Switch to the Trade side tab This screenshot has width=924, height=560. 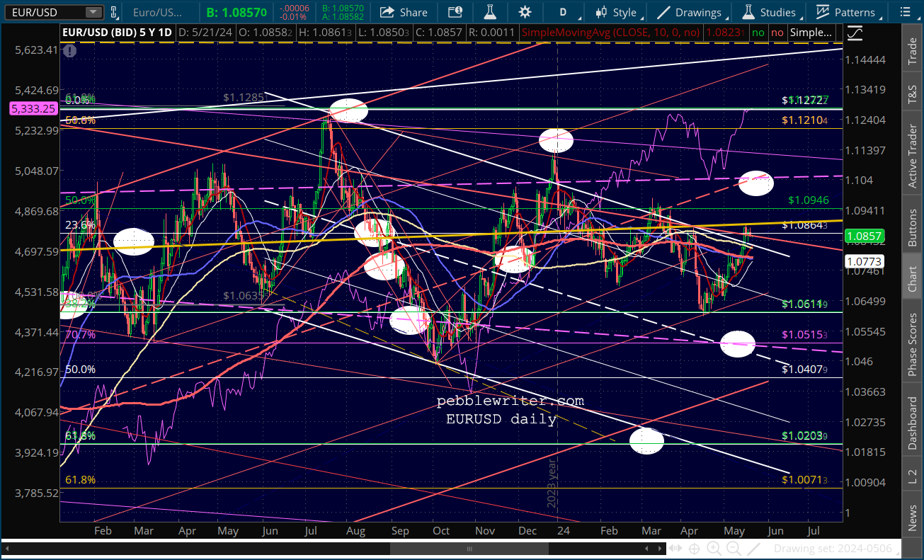coord(913,52)
